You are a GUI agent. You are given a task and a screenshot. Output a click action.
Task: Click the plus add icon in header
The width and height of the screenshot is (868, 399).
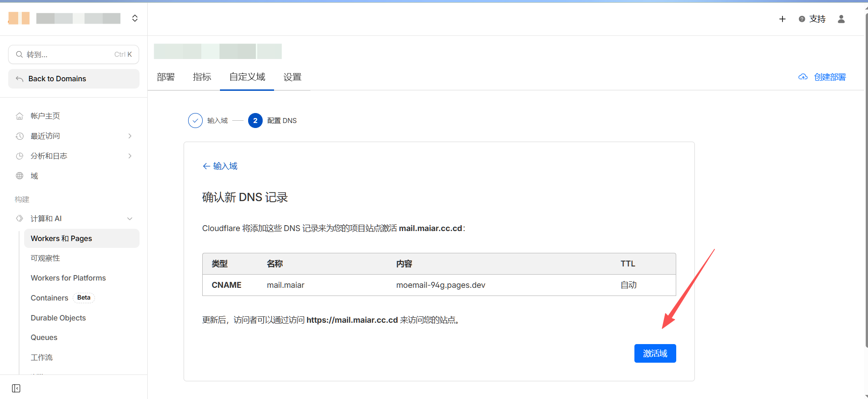click(x=782, y=19)
